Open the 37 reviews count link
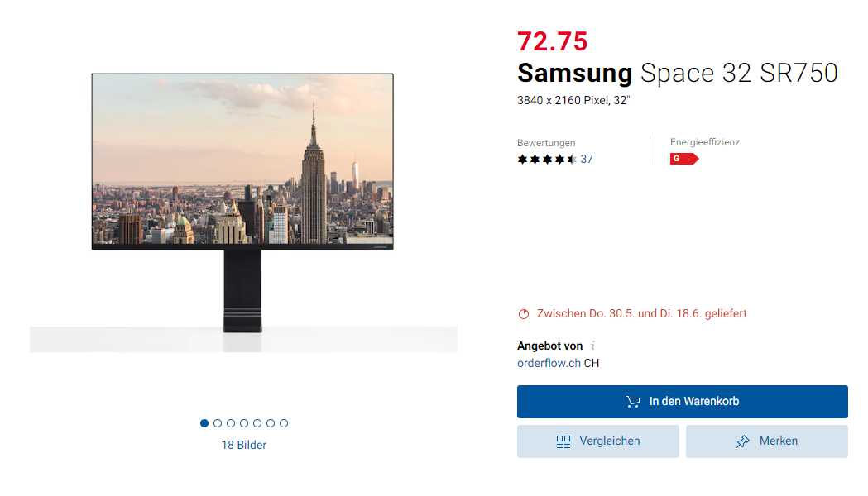 tap(587, 160)
